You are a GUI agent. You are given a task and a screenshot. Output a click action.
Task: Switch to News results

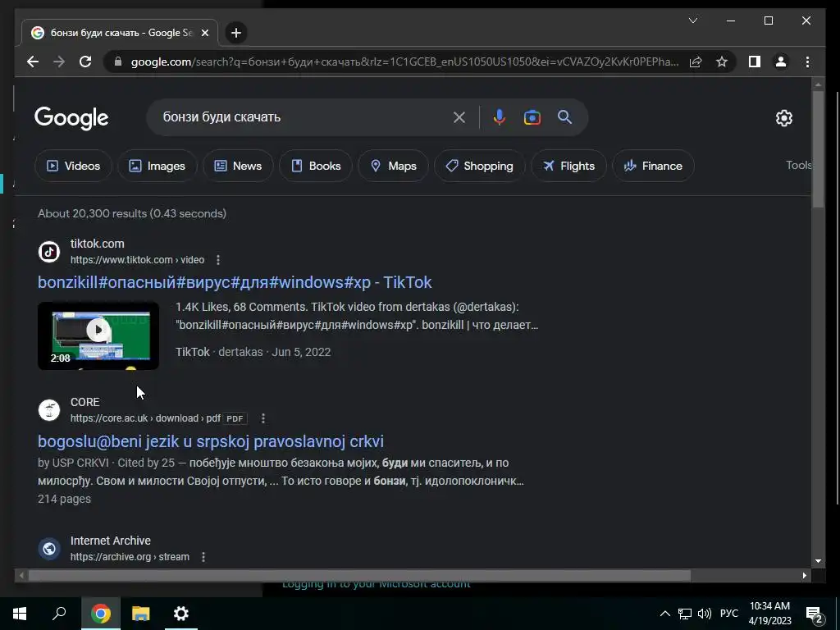[x=238, y=166]
